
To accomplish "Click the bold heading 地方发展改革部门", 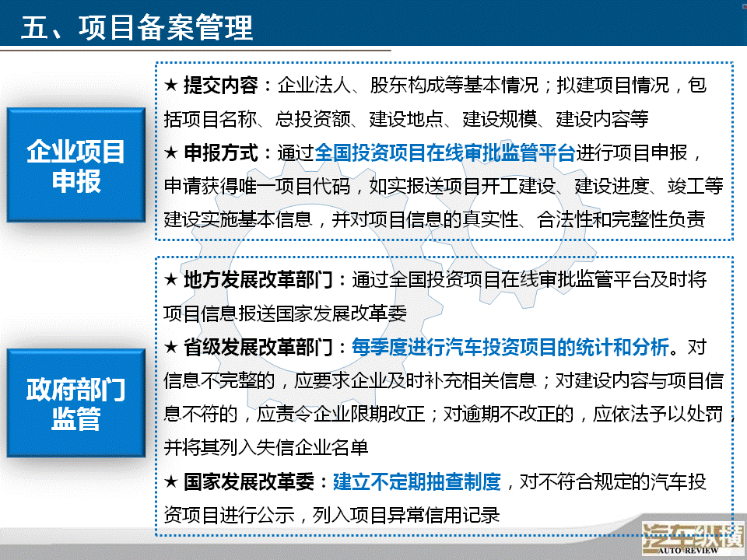I will [258, 280].
